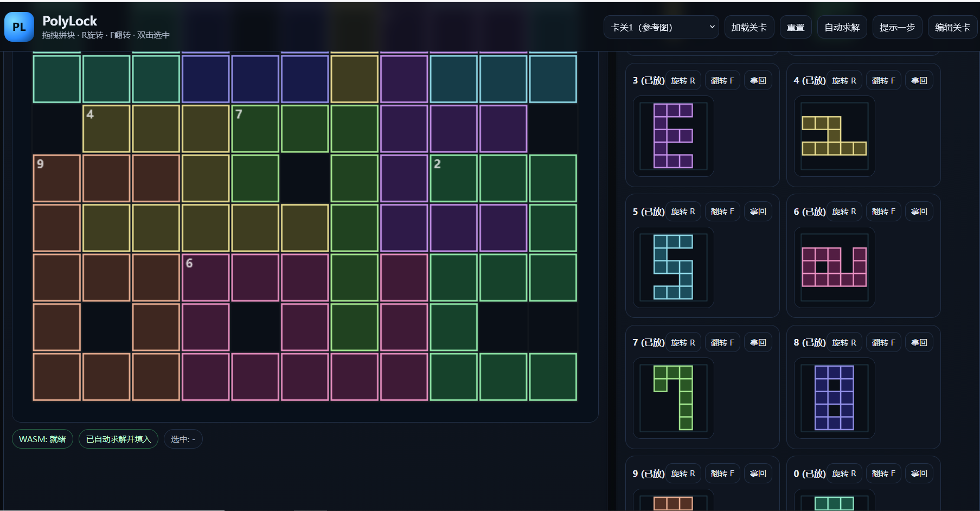
Task: Rotate piece 6 with 旋转 R
Action: pyautogui.click(x=844, y=211)
